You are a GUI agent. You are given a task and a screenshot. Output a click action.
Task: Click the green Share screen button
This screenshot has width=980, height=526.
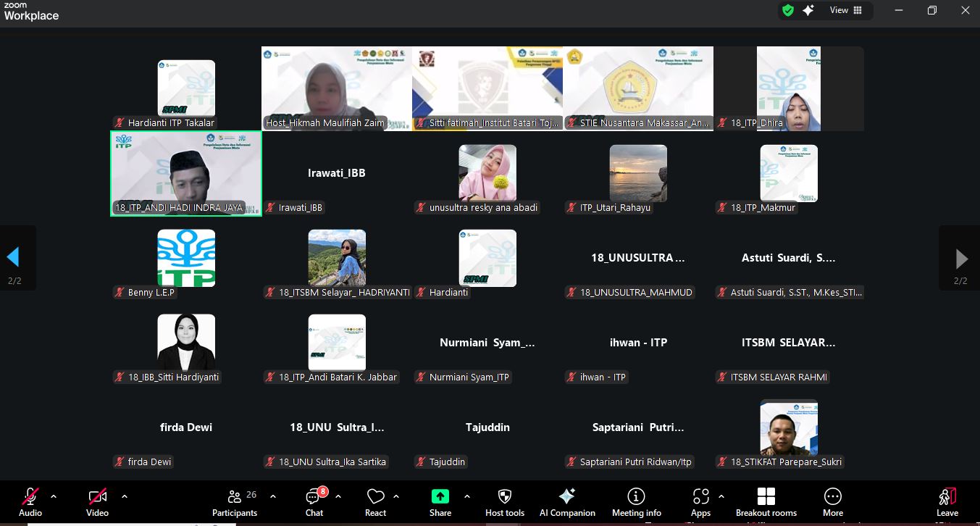pos(440,502)
